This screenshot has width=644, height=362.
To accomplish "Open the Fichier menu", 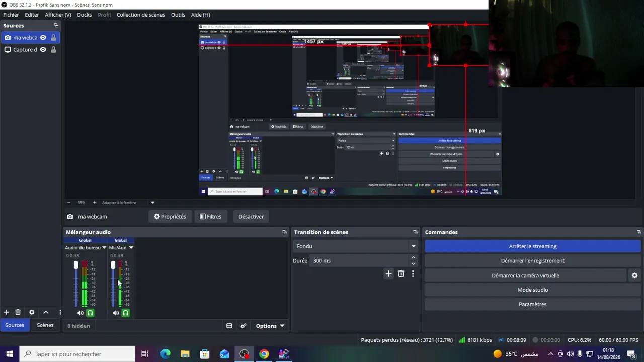I will (11, 15).
